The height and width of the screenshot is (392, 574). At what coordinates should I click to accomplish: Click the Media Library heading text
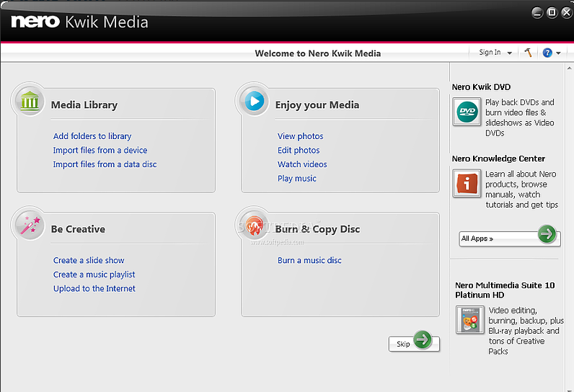[84, 105]
